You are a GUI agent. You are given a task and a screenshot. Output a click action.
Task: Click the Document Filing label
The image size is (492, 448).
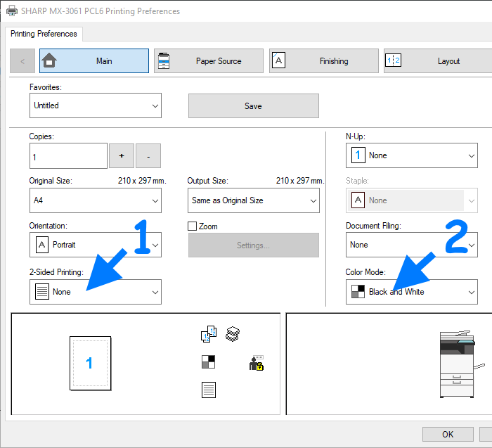pos(373,226)
